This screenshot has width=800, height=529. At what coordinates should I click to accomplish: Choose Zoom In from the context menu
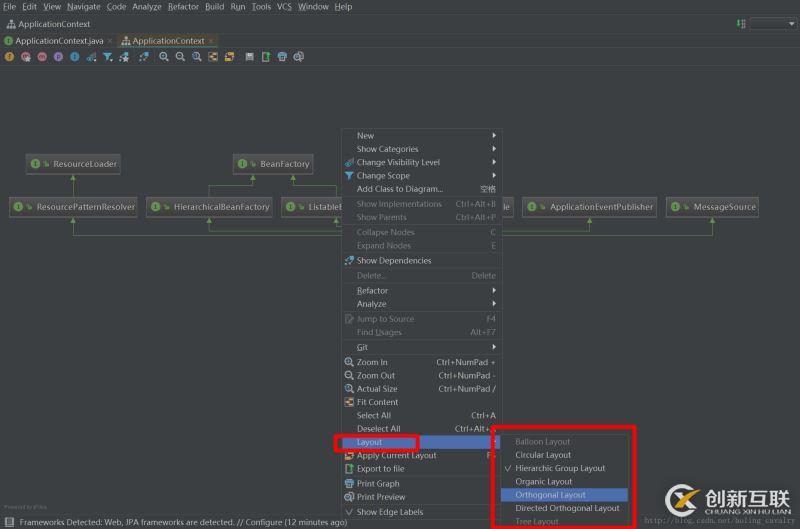click(420, 362)
